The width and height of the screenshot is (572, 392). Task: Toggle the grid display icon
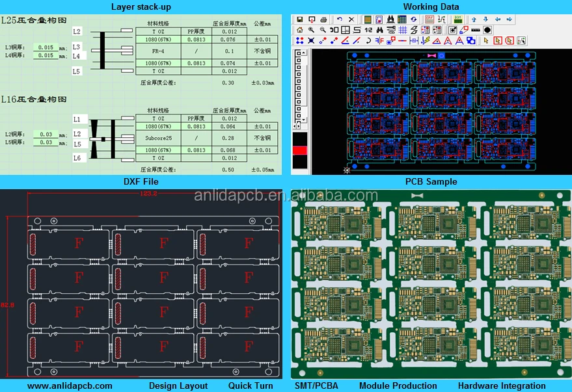[x=403, y=29]
